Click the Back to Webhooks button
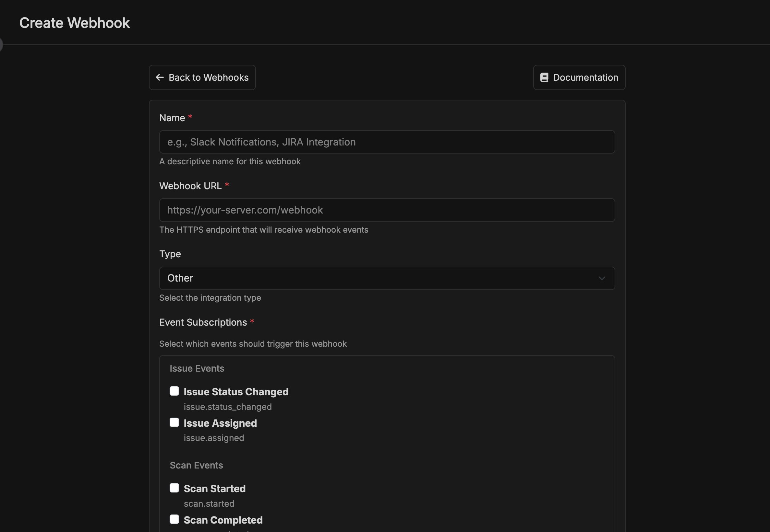Image resolution: width=770 pixels, height=532 pixels. (x=202, y=77)
